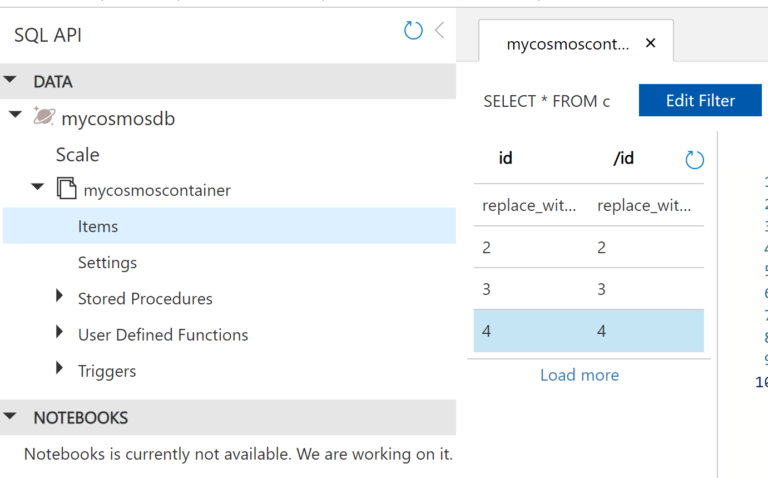The width and height of the screenshot is (768, 478).
Task: Refresh the items list grid
Action: (694, 160)
